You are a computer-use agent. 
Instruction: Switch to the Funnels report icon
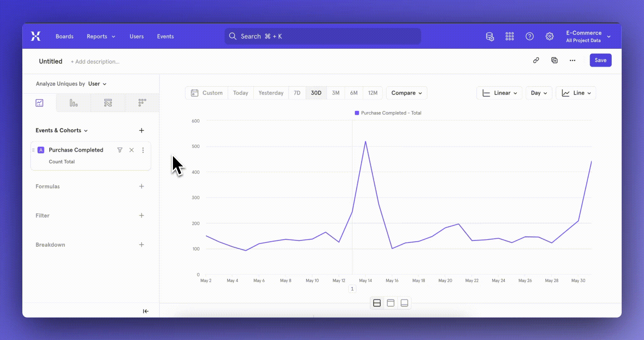click(74, 103)
